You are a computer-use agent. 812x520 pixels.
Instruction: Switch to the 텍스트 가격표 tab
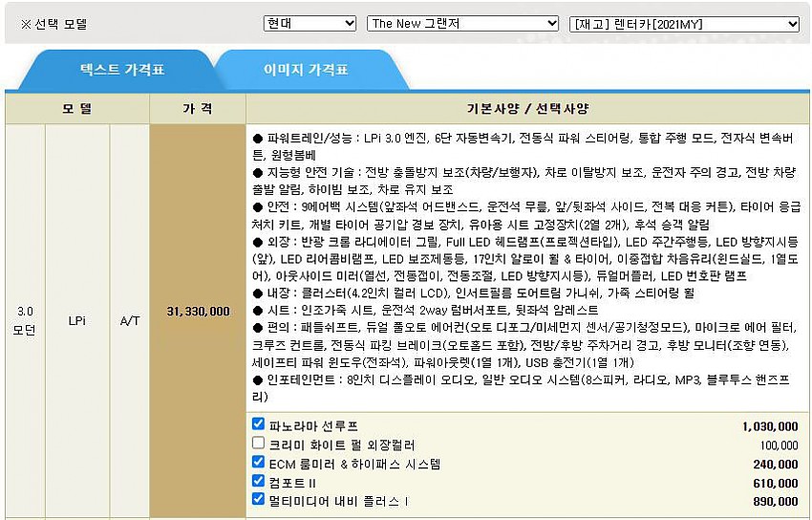(x=121, y=70)
